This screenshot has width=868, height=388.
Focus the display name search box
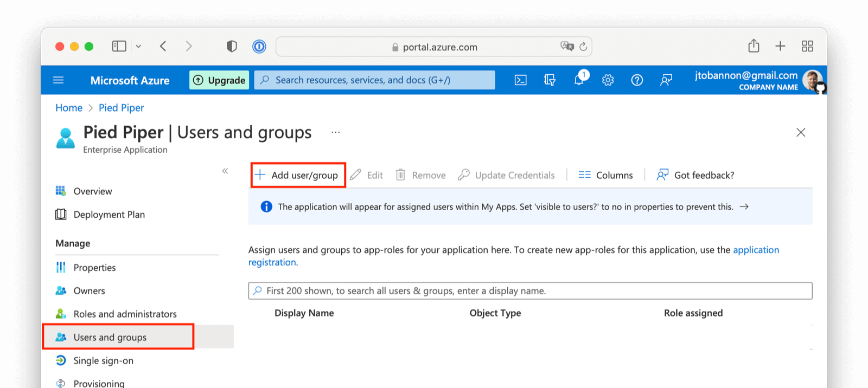pos(530,290)
